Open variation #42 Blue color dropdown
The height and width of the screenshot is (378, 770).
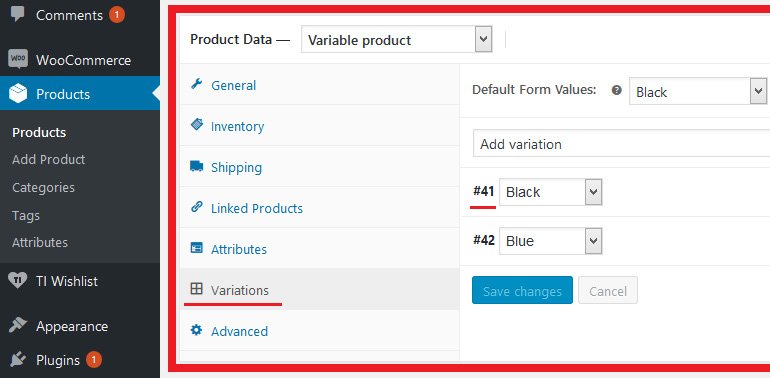[x=550, y=241]
